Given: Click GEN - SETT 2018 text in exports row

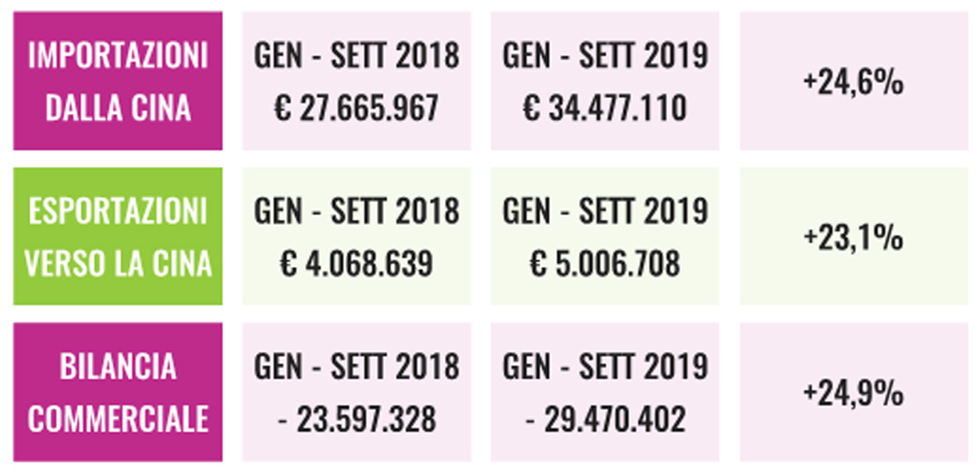Looking at the screenshot, I should (357, 211).
